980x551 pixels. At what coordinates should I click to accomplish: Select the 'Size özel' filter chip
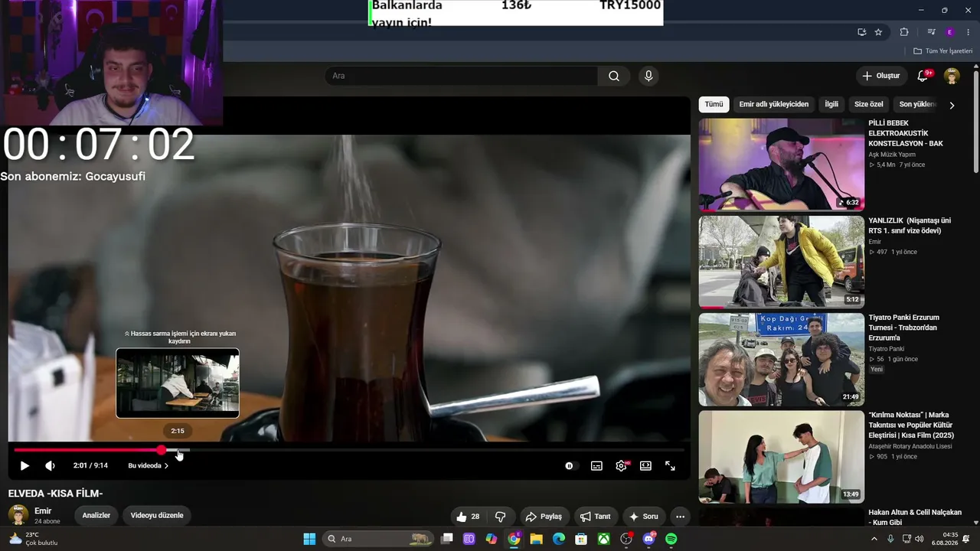click(869, 104)
